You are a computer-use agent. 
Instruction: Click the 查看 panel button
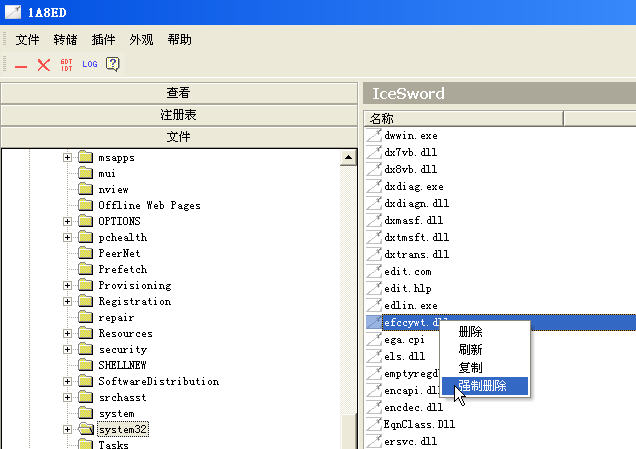pyautogui.click(x=179, y=93)
